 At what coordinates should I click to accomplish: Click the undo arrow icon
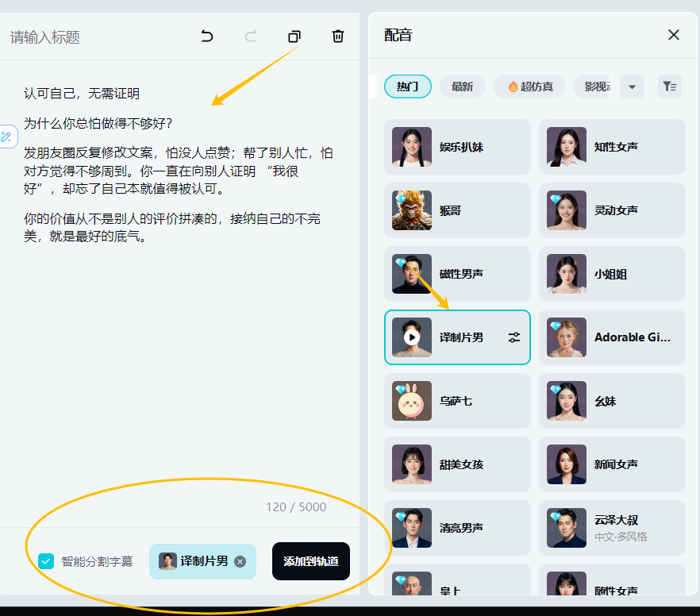coord(207,37)
